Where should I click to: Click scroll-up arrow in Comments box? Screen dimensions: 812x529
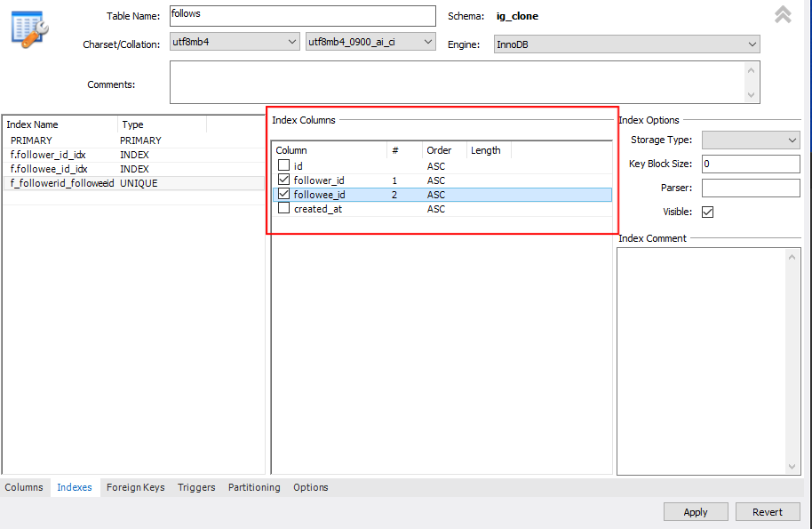[751, 70]
